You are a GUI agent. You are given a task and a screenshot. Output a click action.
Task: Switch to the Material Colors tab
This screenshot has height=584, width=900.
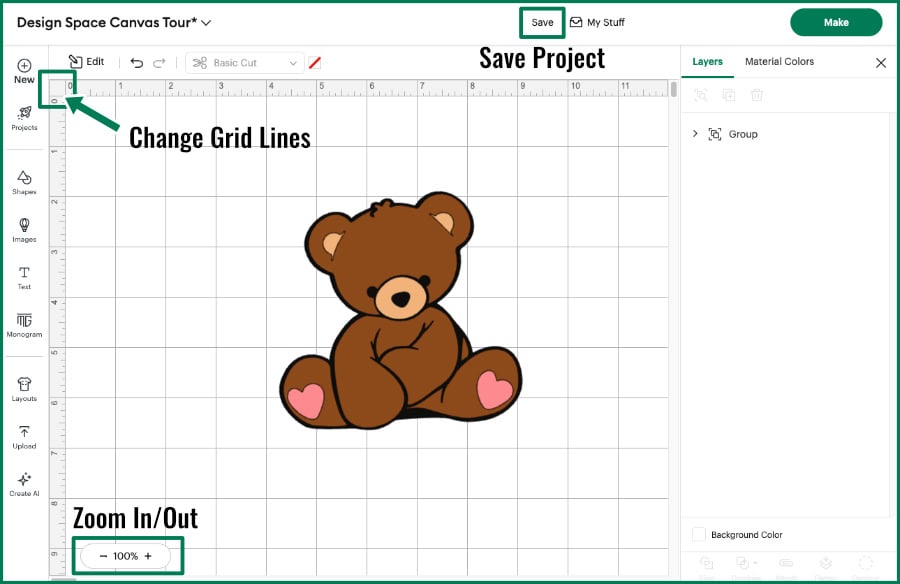779,61
